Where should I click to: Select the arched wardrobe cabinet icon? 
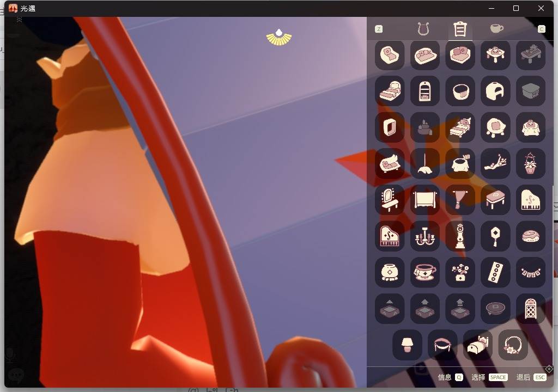click(425, 91)
